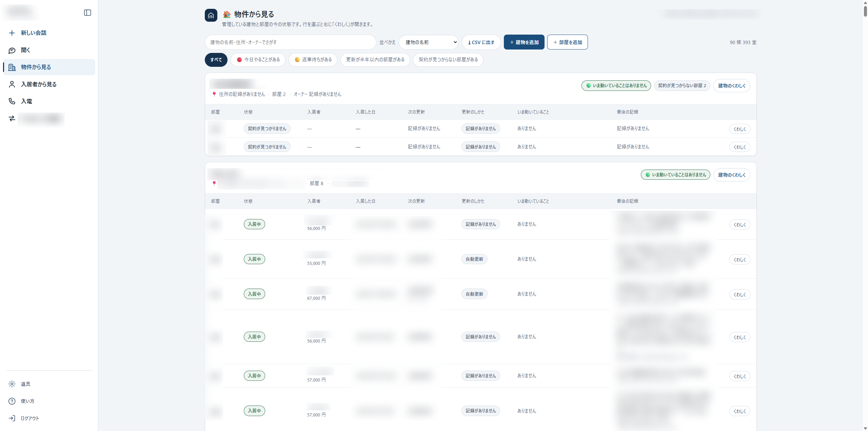This screenshot has height=431, width=868.
Task: Filter by 契約が見つからない部屋がある
Action: point(448,60)
